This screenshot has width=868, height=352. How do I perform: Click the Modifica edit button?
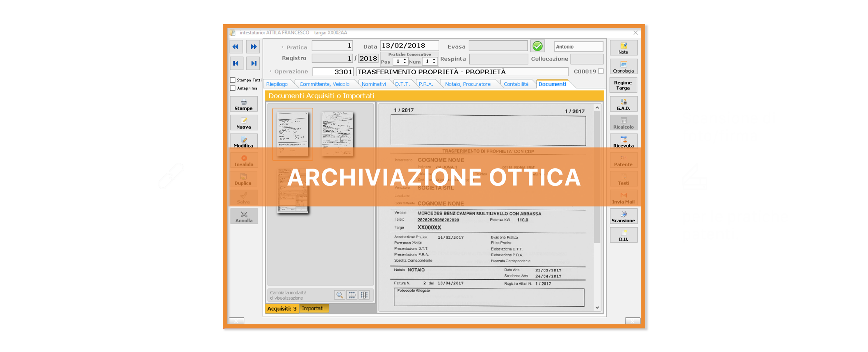(x=244, y=141)
